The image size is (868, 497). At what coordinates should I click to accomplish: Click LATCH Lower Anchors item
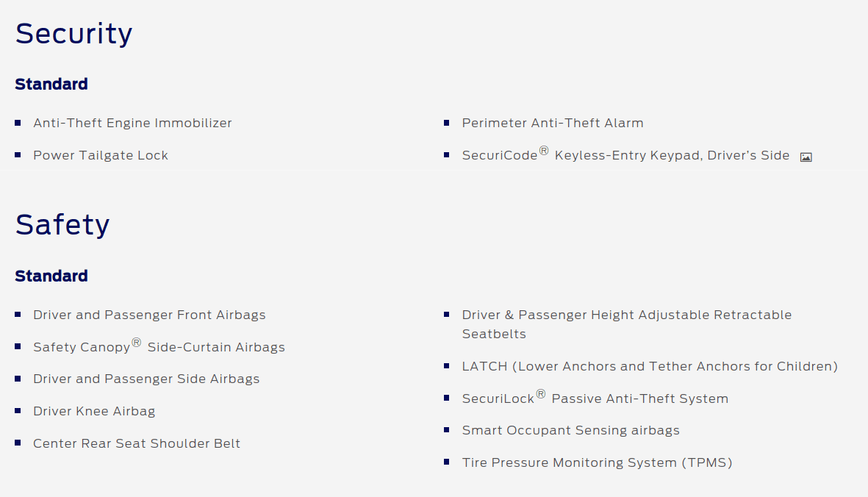[650, 366]
